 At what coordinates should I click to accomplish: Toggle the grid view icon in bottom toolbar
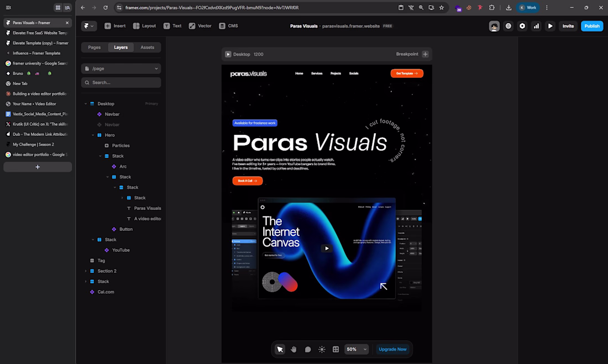click(x=336, y=349)
